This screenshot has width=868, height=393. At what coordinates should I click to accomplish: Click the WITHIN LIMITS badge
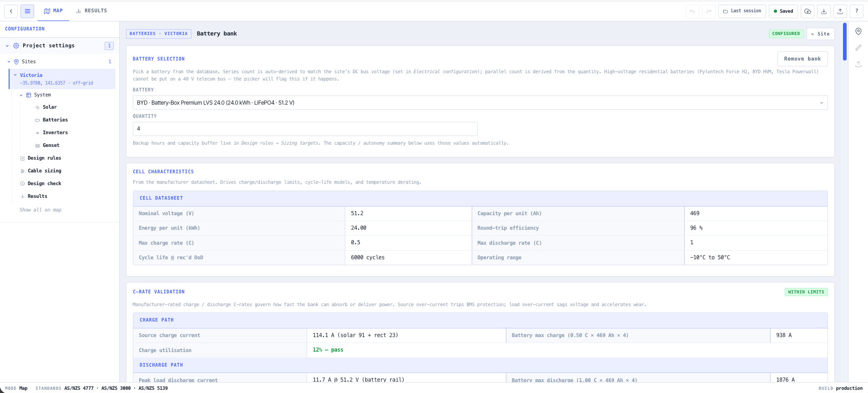(806, 292)
